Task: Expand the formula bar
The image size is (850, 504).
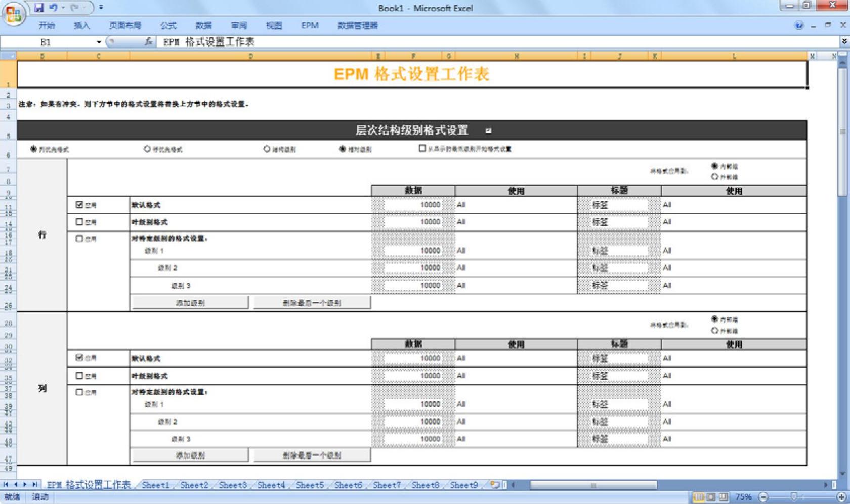Action: pos(843,42)
